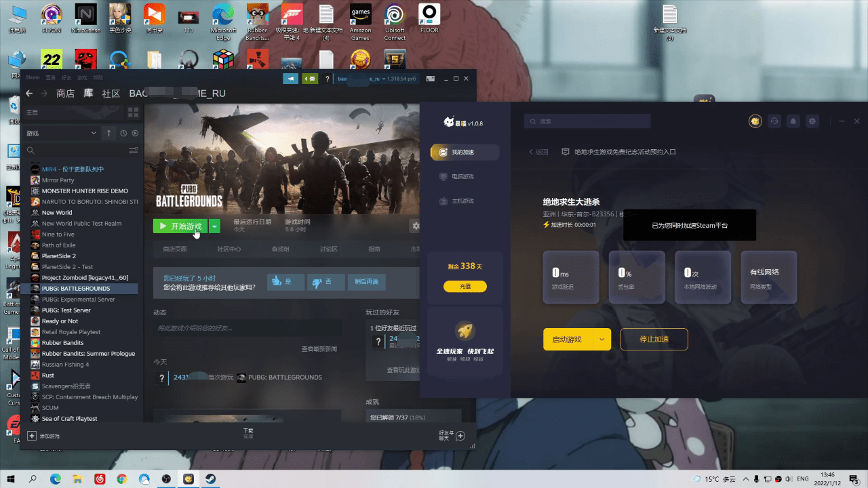Toggle the recent activity clock filter in Steam
Viewport: 868px width, 488px height.
[123, 134]
